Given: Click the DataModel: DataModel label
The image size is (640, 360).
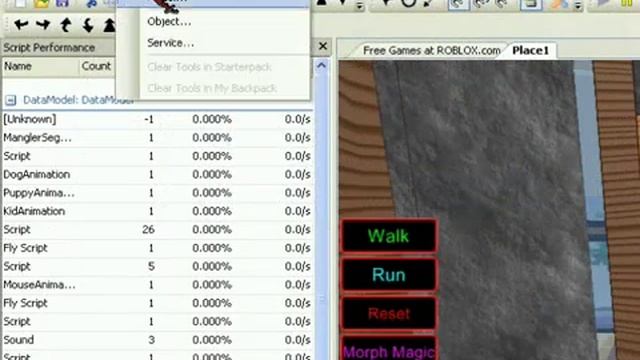Looking at the screenshot, I should tap(78, 100).
